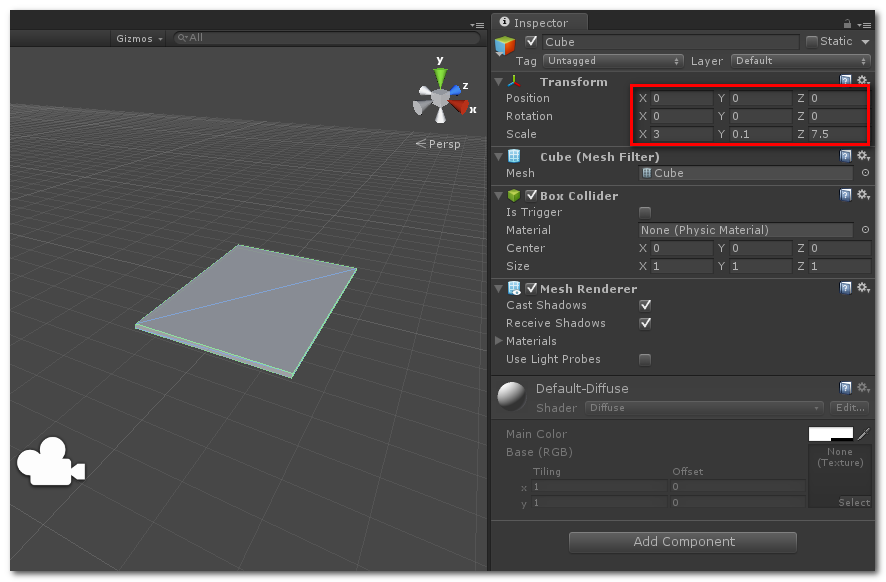Image resolution: width=886 pixels, height=582 pixels.
Task: Collapse the Mesh Renderer component
Action: [498, 289]
